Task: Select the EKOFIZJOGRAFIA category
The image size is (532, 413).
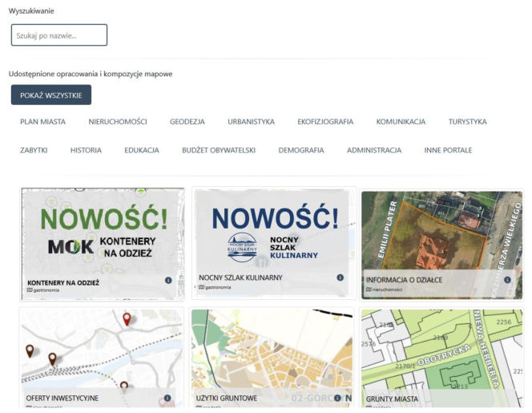Action: click(x=325, y=122)
